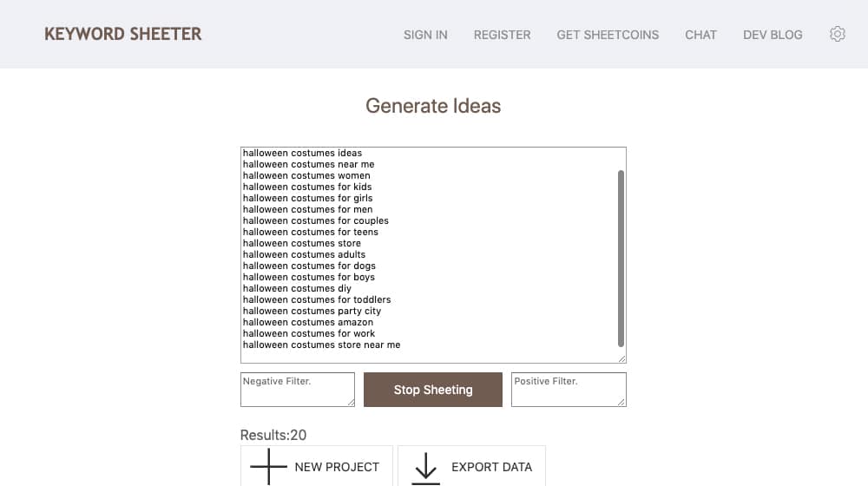868x486 pixels.
Task: Click the Export Data button label
Action: pos(491,467)
